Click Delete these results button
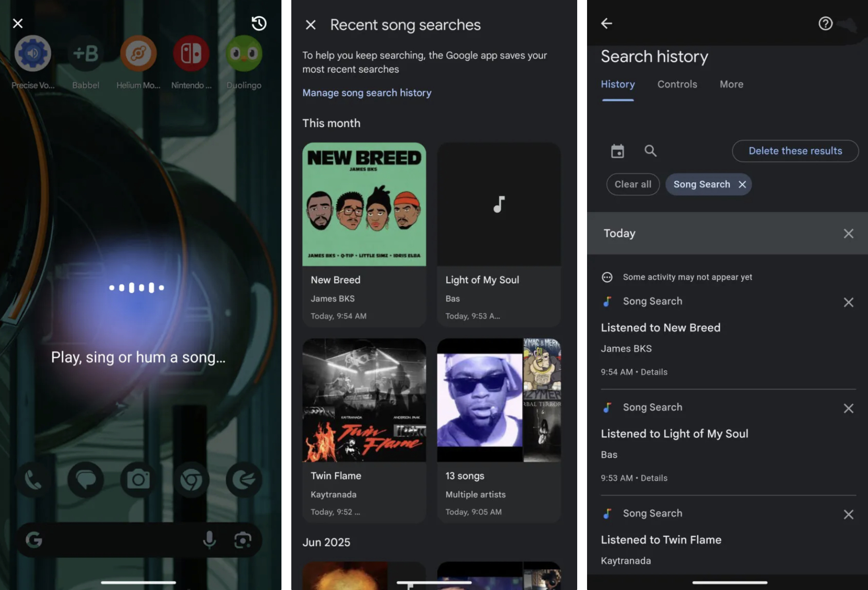Screen dimensions: 868x590 coord(795,151)
